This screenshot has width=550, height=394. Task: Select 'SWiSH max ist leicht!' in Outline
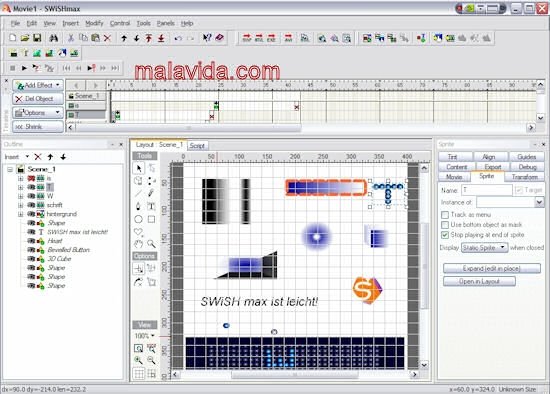pyautogui.click(x=77, y=232)
